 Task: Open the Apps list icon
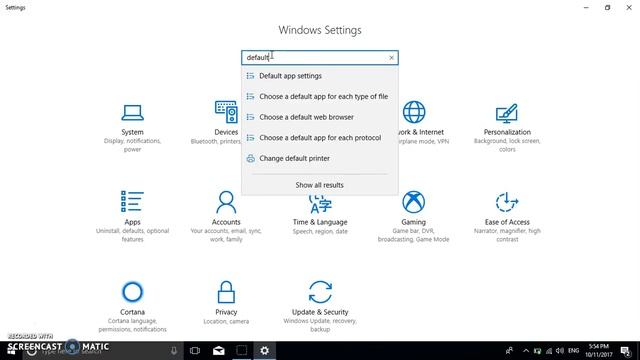coord(132,202)
